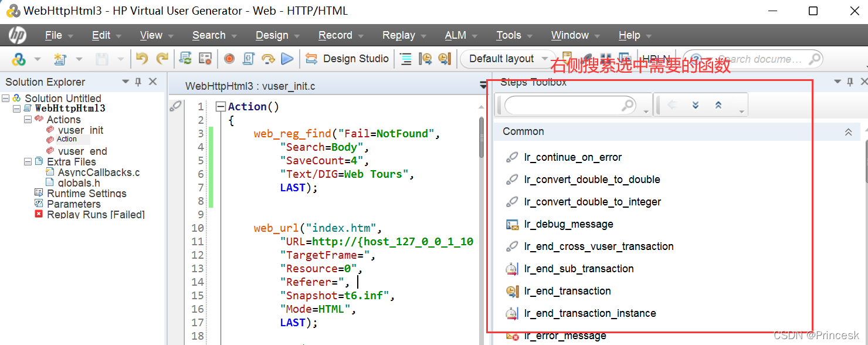Open Runtime Settings node
The height and width of the screenshot is (345, 868).
(87, 193)
